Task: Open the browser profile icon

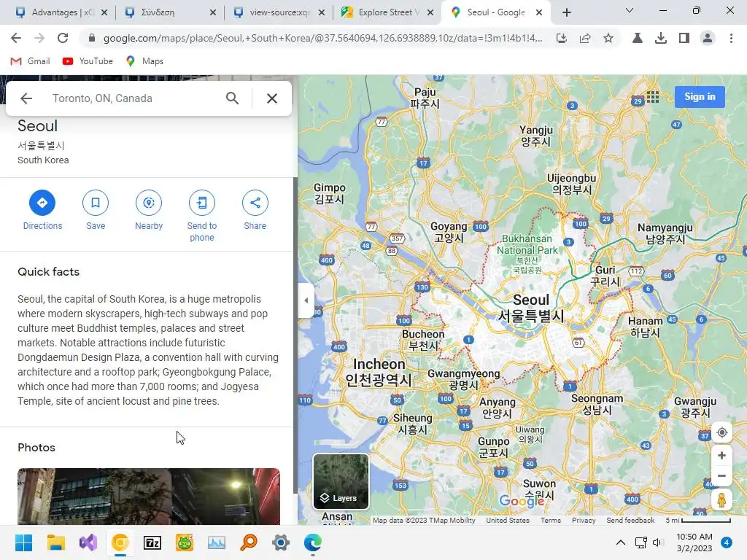Action: point(708,38)
